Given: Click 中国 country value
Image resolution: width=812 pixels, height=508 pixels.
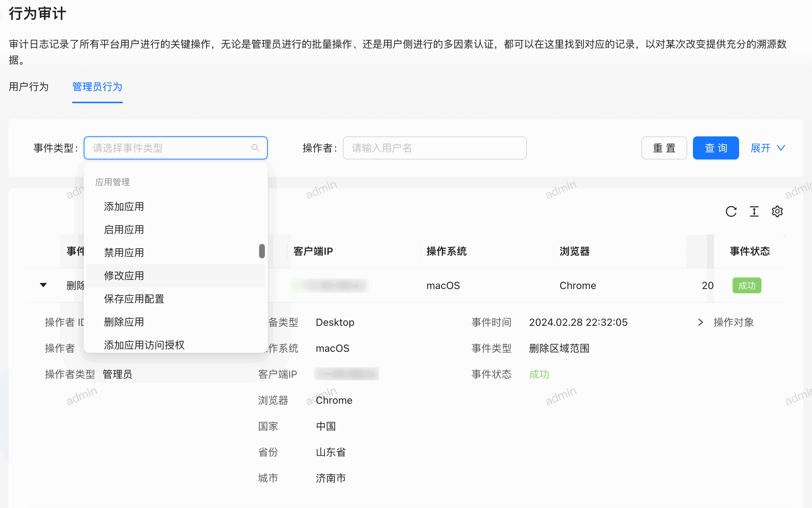Looking at the screenshot, I should [326, 426].
